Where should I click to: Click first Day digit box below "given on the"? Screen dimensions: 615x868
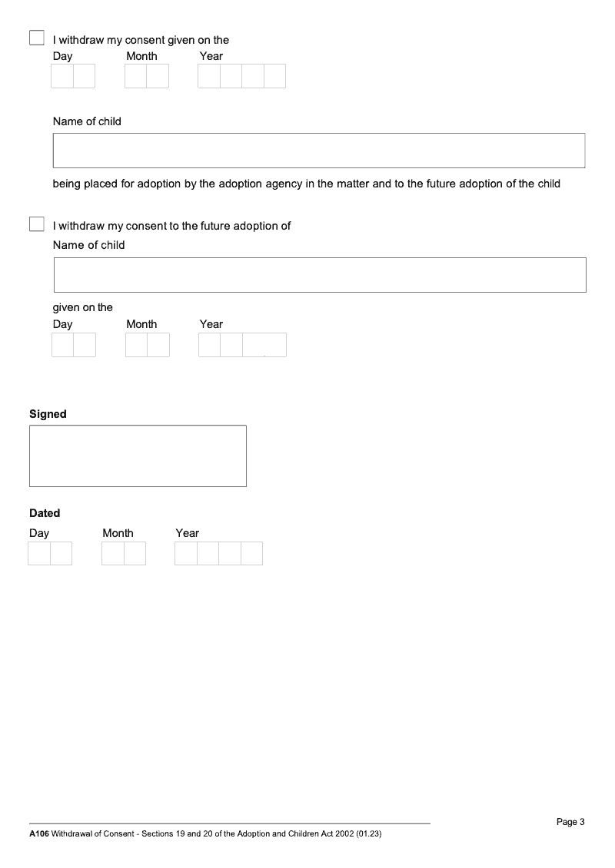click(63, 345)
